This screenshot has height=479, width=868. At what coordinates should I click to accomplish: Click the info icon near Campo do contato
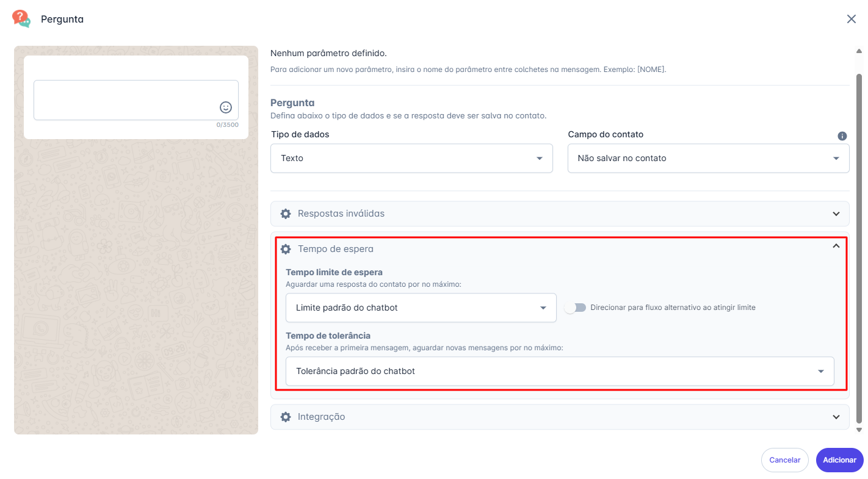point(842,136)
